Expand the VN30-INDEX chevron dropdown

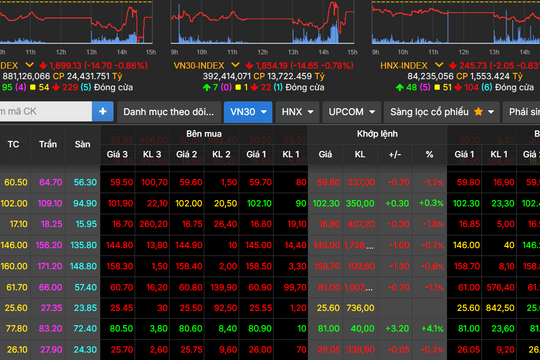pos(235,65)
